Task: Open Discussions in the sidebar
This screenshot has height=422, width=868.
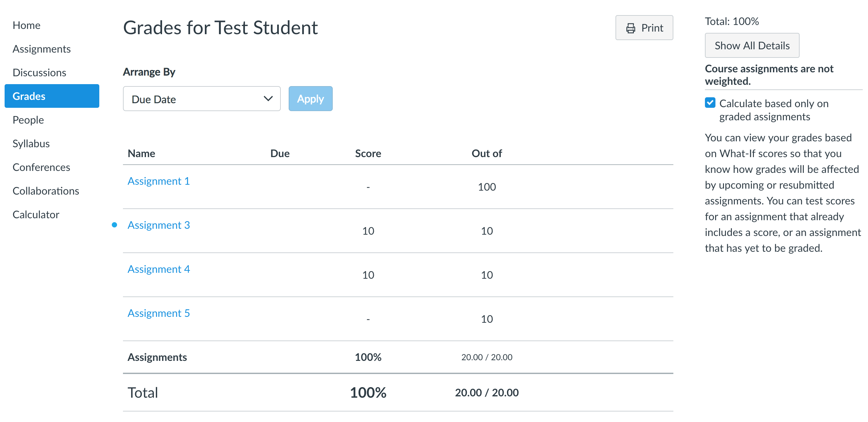Action: (x=39, y=72)
